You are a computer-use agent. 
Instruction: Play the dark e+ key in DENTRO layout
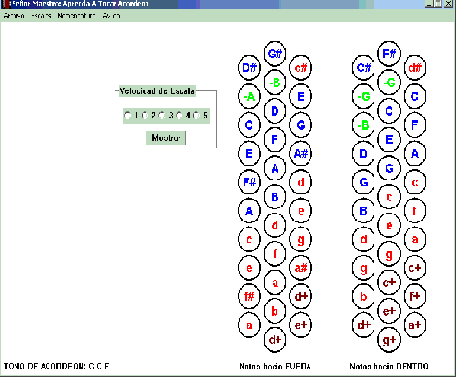pos(389,311)
